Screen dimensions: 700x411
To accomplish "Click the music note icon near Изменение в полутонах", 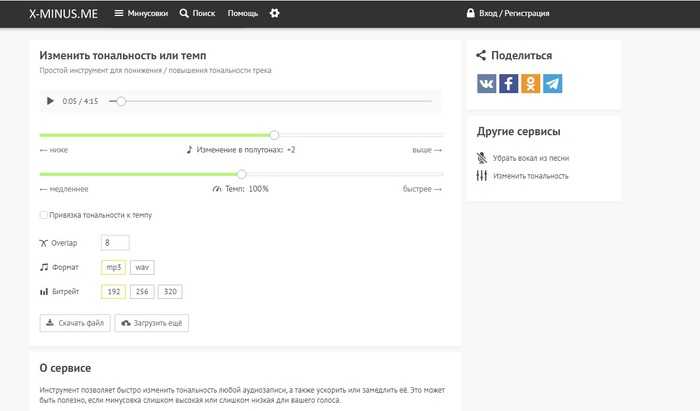I will [189, 149].
